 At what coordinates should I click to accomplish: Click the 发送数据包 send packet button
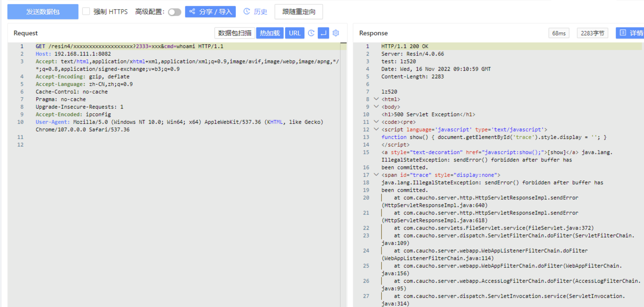tap(43, 12)
